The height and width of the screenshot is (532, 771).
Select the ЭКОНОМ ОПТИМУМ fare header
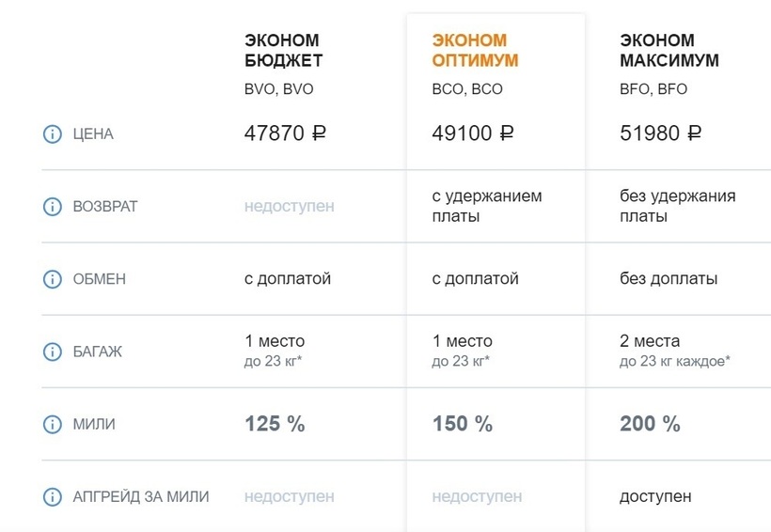point(475,51)
